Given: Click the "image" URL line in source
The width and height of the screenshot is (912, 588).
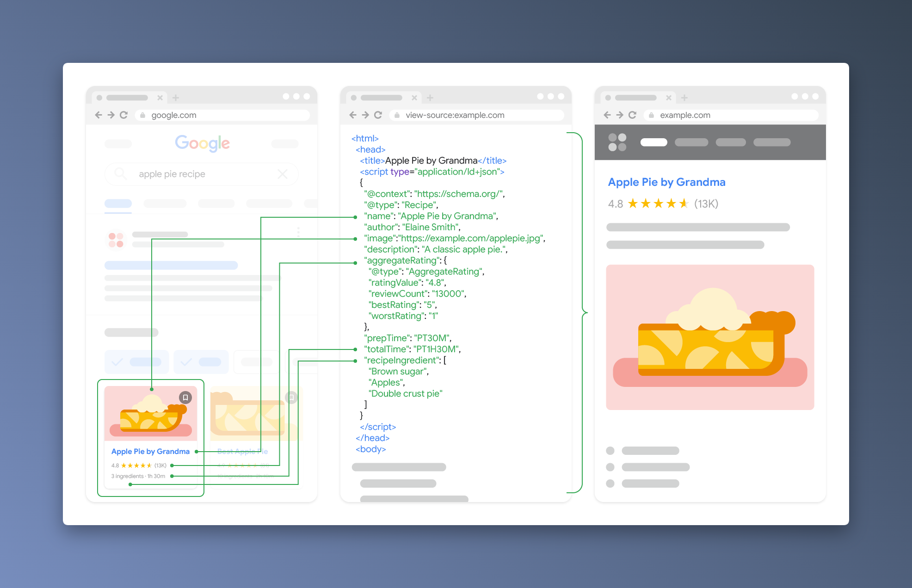Looking at the screenshot, I should point(455,238).
